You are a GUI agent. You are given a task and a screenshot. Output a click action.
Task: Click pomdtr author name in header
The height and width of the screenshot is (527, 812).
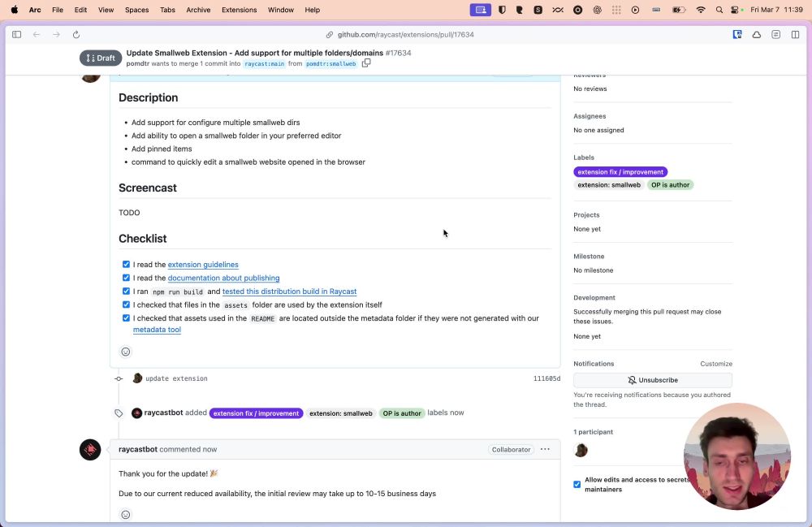coord(137,63)
